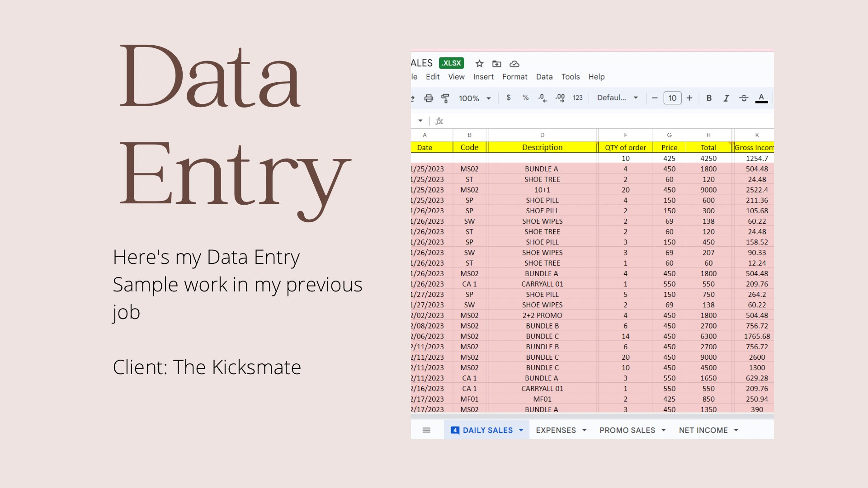868x488 pixels.
Task: Open the zoom 100% dropdown
Action: point(475,98)
